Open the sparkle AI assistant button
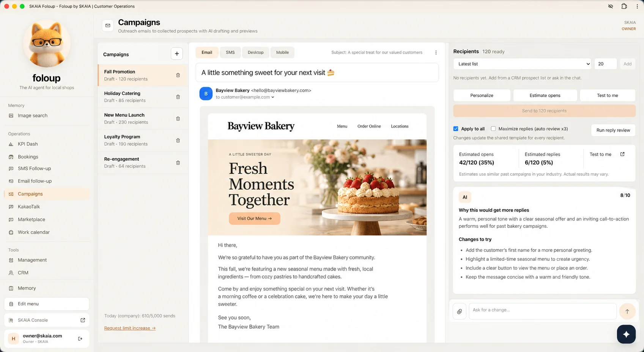The image size is (644, 352). (x=626, y=334)
